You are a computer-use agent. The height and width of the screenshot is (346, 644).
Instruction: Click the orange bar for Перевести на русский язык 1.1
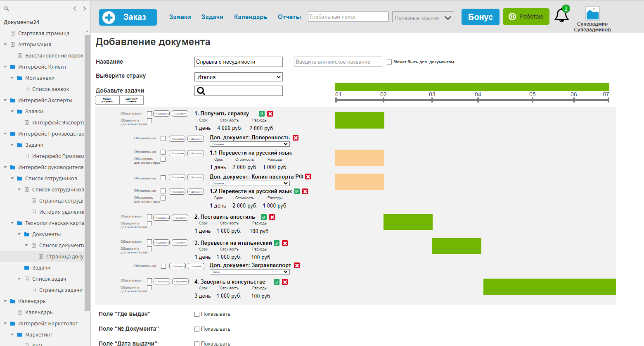[360, 158]
